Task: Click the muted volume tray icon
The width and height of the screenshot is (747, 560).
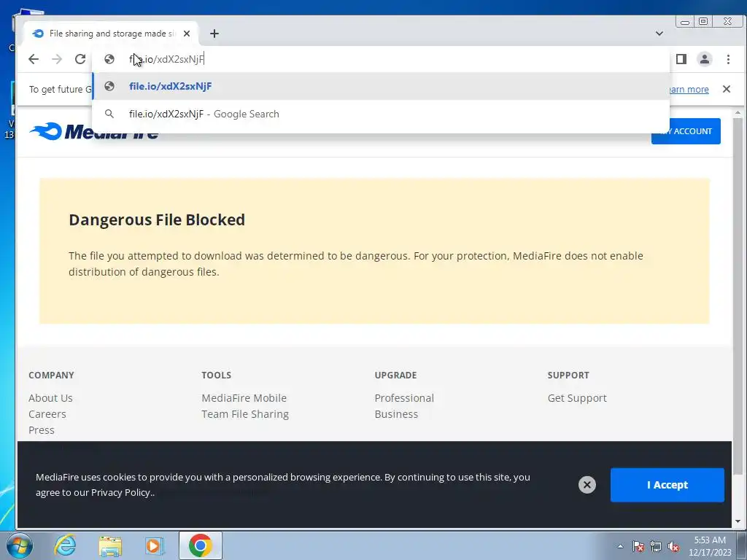Action: (x=673, y=546)
